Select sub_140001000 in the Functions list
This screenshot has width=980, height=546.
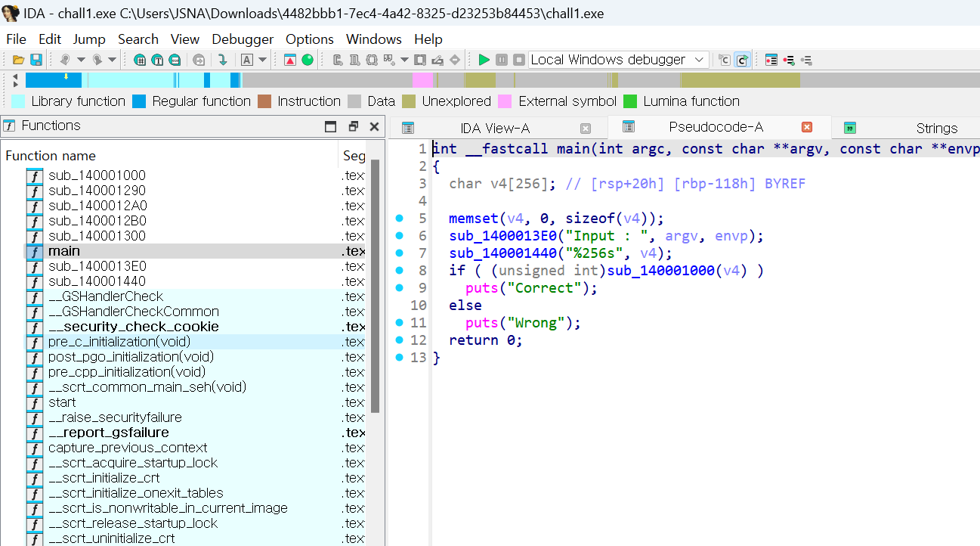coord(97,175)
